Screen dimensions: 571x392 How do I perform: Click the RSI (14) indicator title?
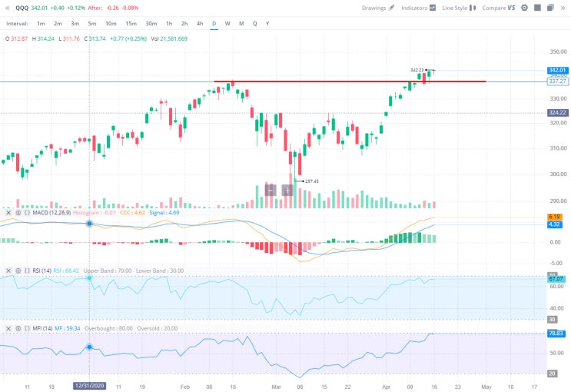(41, 271)
